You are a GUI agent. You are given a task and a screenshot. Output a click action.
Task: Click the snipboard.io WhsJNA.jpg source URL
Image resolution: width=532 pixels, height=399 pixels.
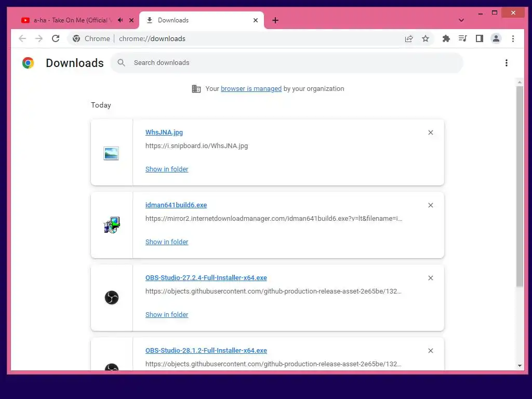[197, 146]
